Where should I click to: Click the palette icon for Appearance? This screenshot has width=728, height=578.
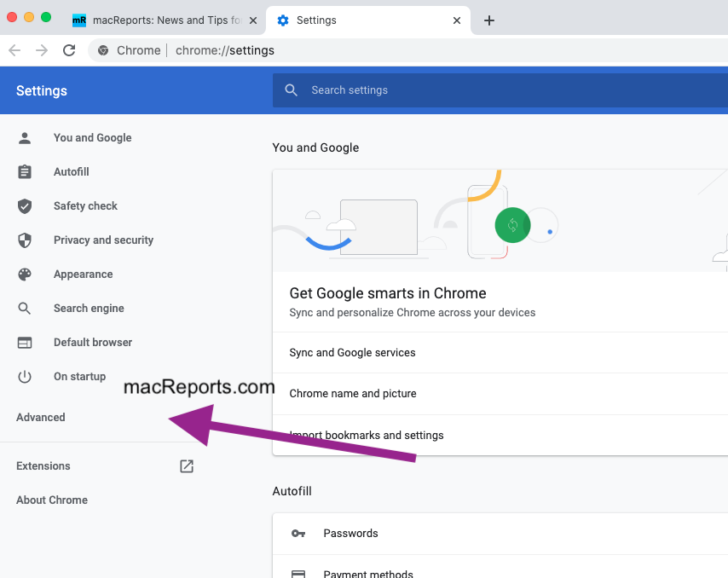[x=25, y=275]
